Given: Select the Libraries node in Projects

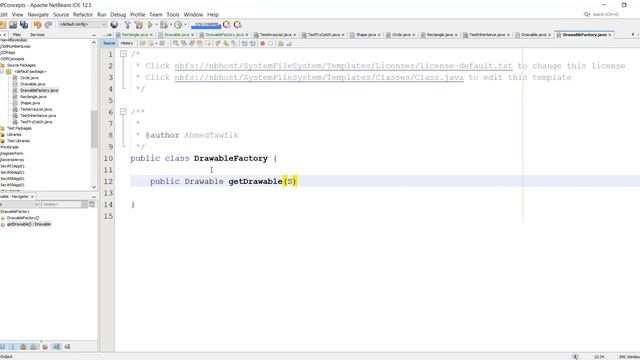Looking at the screenshot, I should pyautogui.click(x=14, y=134).
